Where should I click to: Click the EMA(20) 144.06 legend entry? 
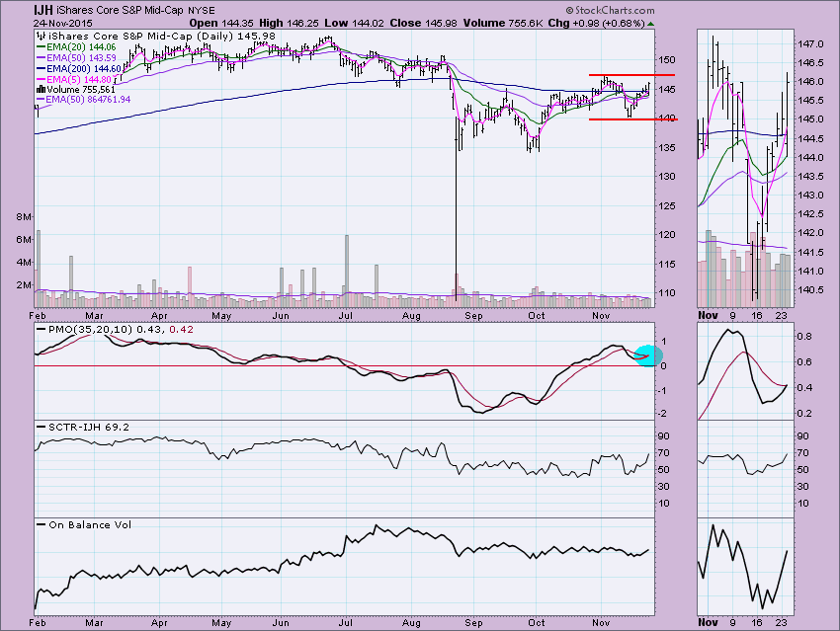point(81,47)
